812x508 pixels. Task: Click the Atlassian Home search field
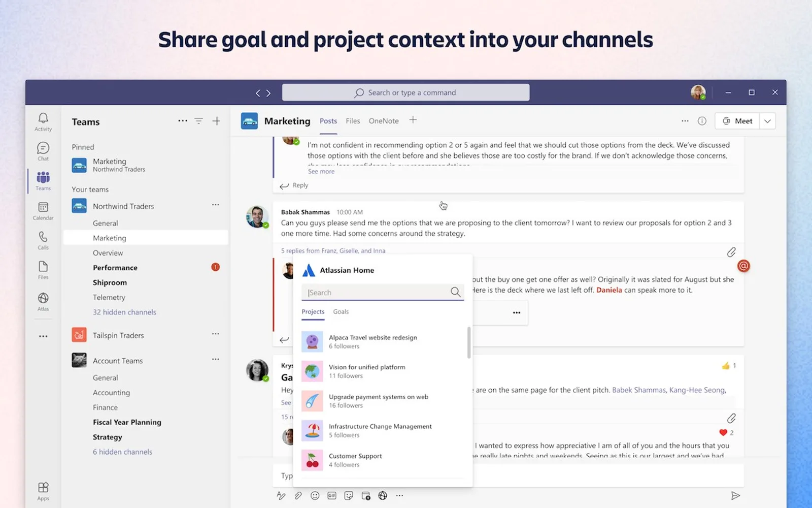(383, 292)
